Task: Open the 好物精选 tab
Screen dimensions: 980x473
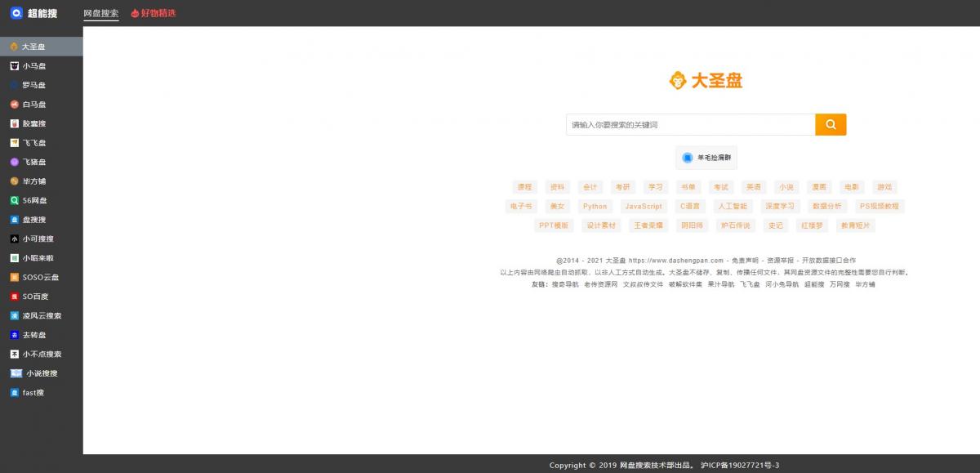Action: (154, 13)
